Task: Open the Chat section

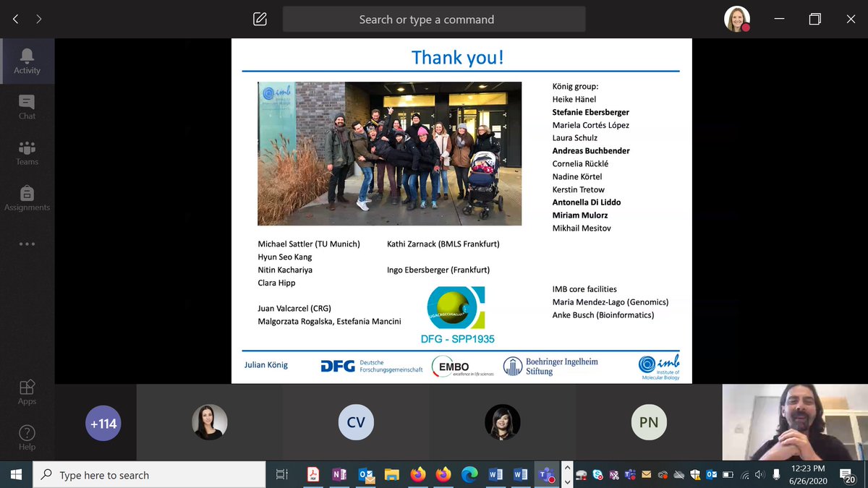Action: (27, 106)
